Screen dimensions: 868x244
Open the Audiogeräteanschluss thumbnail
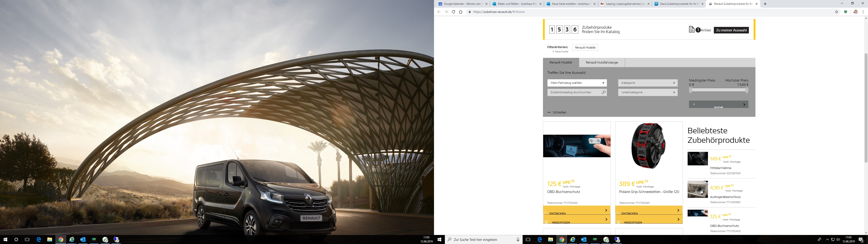click(698, 189)
